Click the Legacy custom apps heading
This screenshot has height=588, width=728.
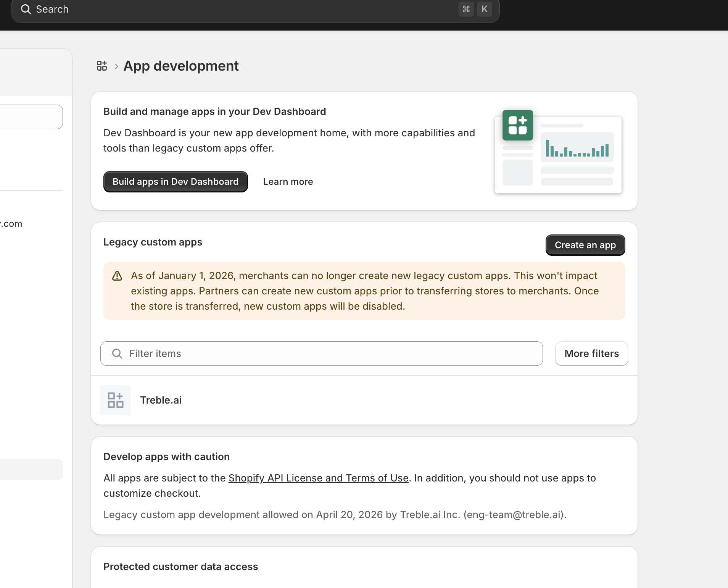153,242
